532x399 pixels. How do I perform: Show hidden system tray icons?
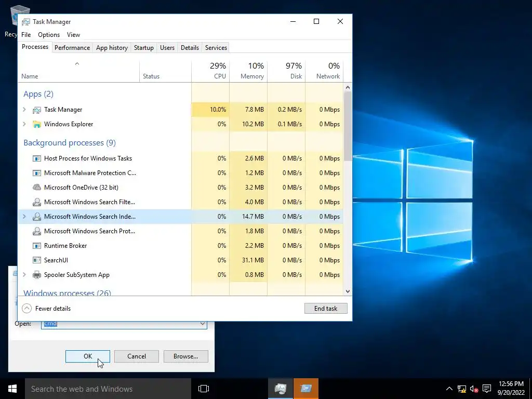click(449, 389)
